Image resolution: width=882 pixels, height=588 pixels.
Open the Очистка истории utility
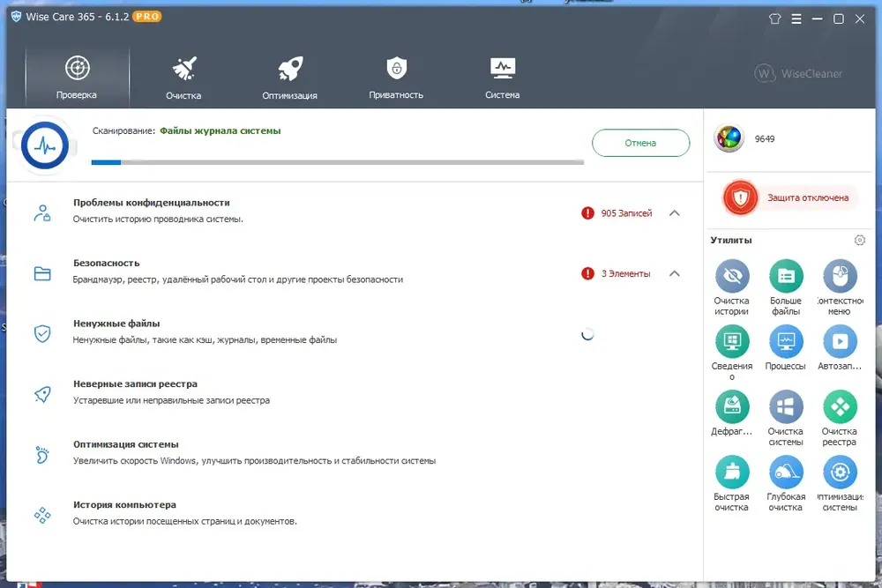pos(732,276)
